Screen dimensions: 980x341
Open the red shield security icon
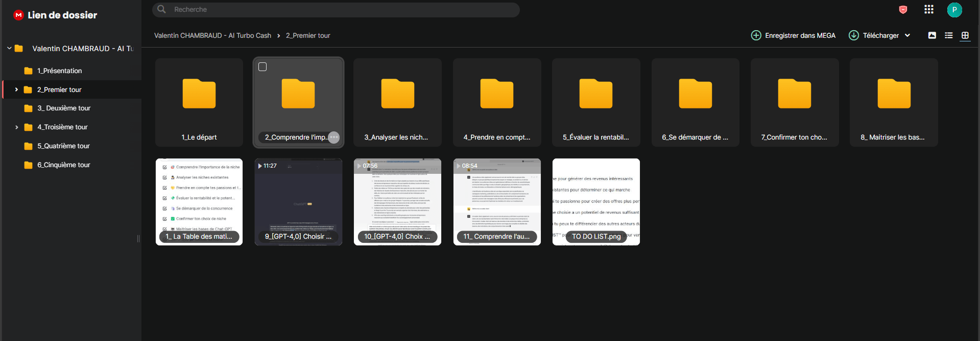tap(903, 10)
